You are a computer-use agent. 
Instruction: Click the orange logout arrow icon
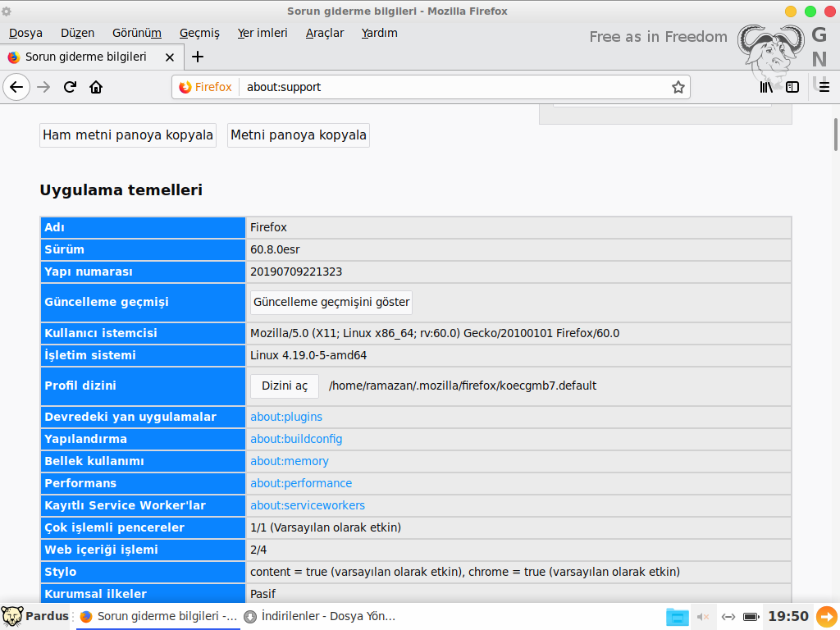coord(827,616)
